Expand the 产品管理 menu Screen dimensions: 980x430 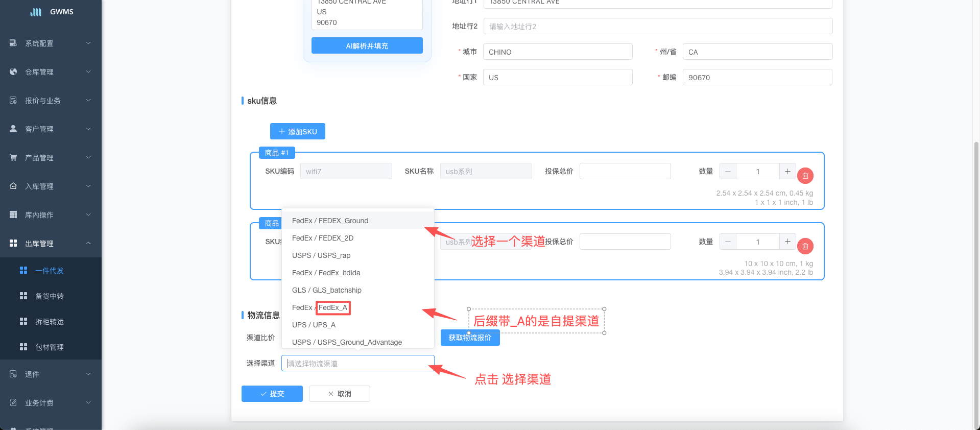pyautogui.click(x=88, y=158)
